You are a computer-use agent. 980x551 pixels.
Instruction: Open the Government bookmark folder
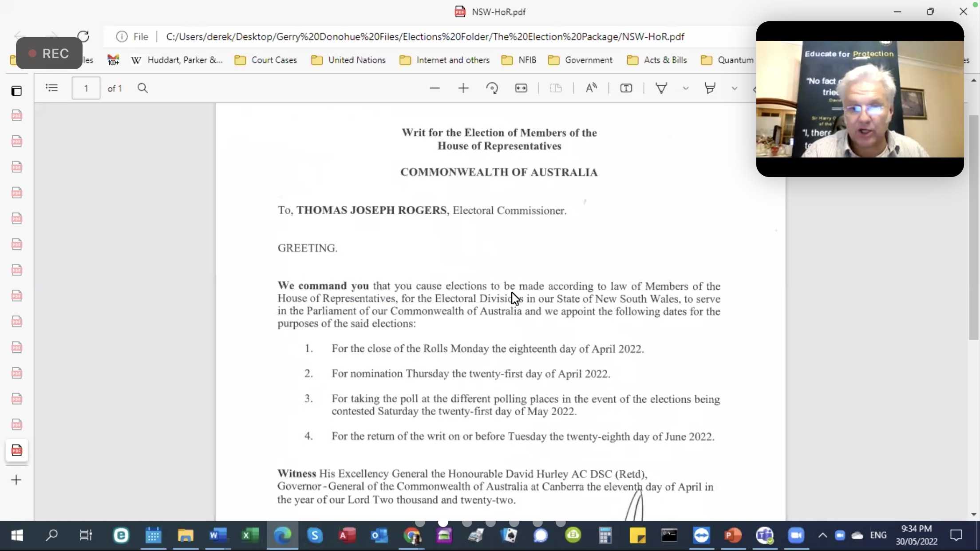pos(580,60)
